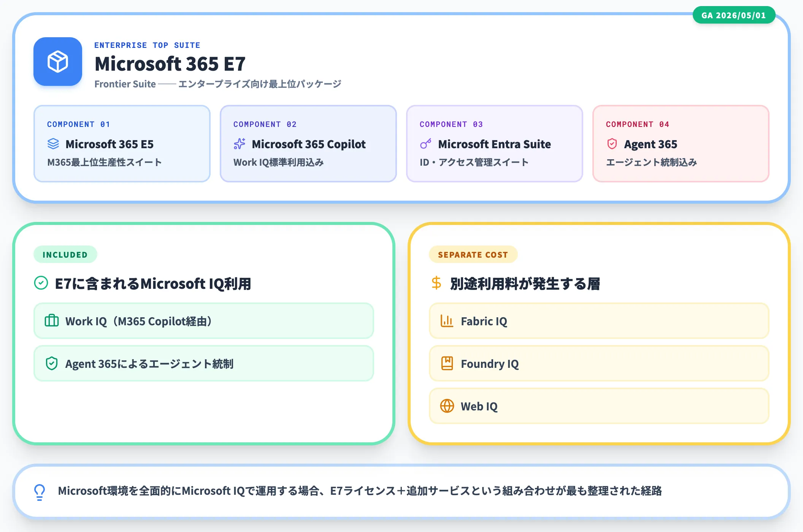The image size is (803, 532).
Task: Click the sparkle icon next to Microsoft 365 Copilot
Action: (240, 144)
